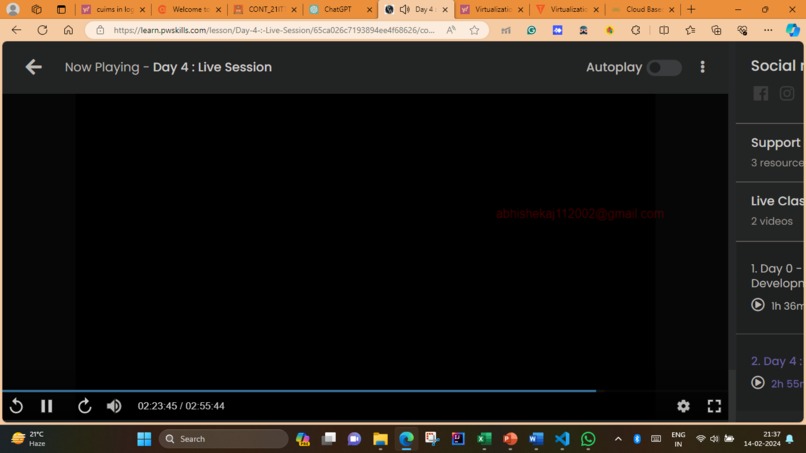
Task: Open browser settings and more menu
Action: pyautogui.click(x=768, y=30)
